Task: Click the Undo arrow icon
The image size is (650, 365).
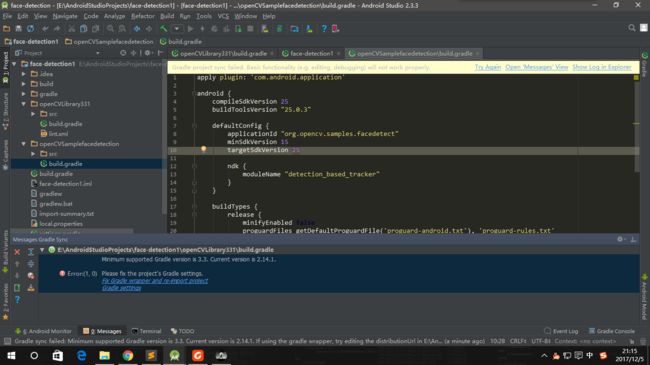Action: (x=45, y=29)
